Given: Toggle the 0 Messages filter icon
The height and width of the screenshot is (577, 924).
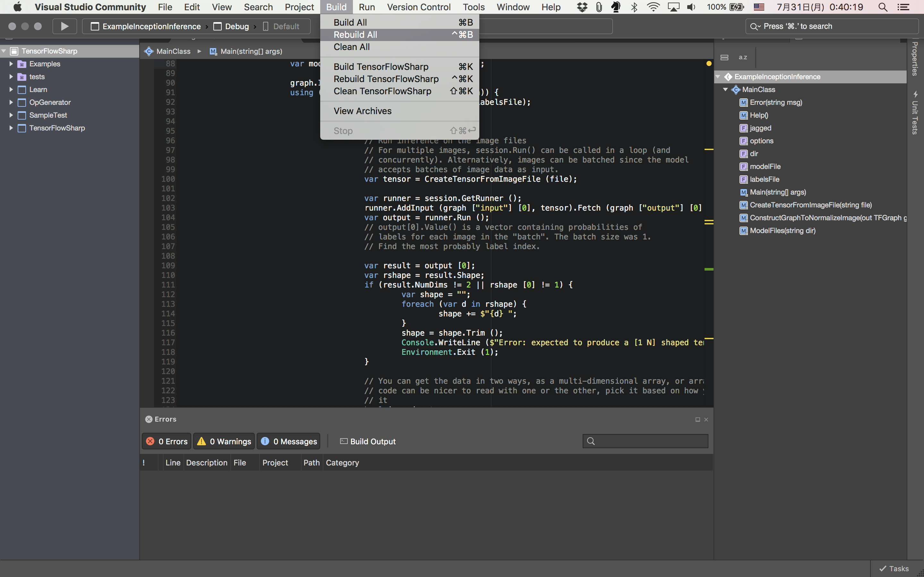Looking at the screenshot, I should (290, 441).
